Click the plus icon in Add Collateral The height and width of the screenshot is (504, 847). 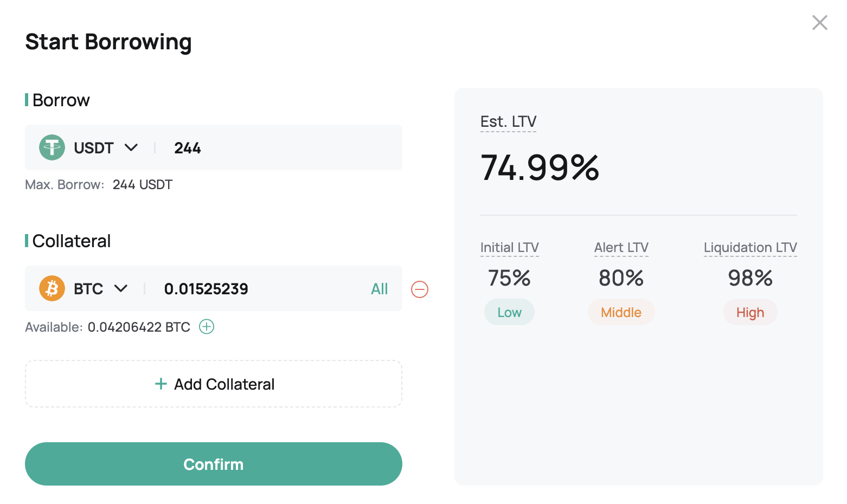161,384
